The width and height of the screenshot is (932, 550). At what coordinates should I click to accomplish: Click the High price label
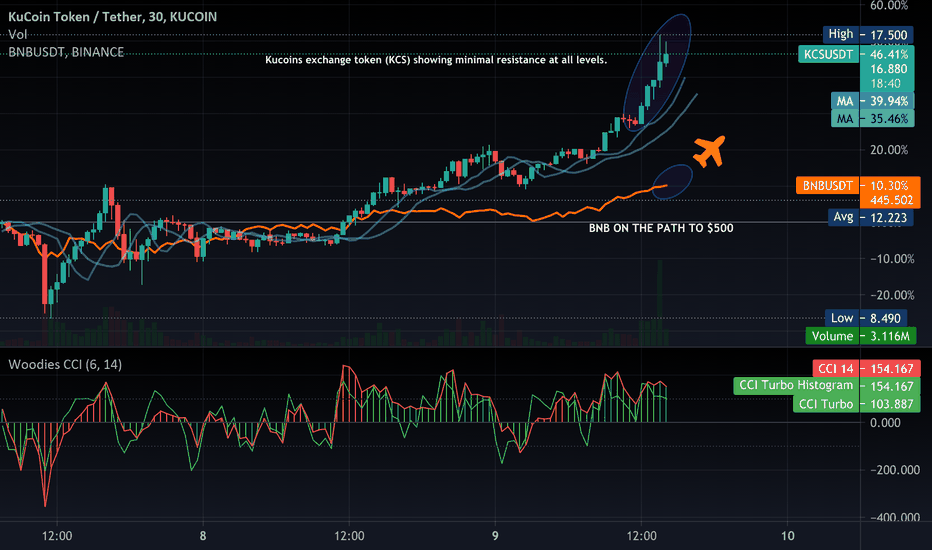tap(868, 34)
